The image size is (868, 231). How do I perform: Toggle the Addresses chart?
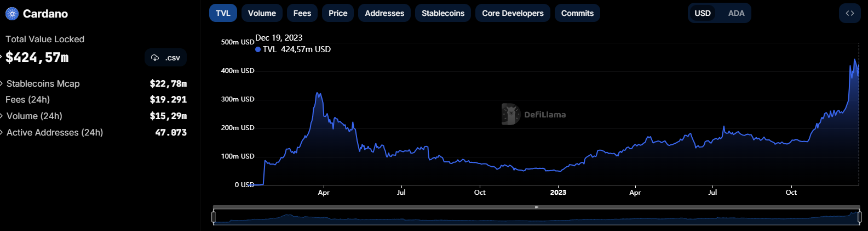(x=384, y=13)
